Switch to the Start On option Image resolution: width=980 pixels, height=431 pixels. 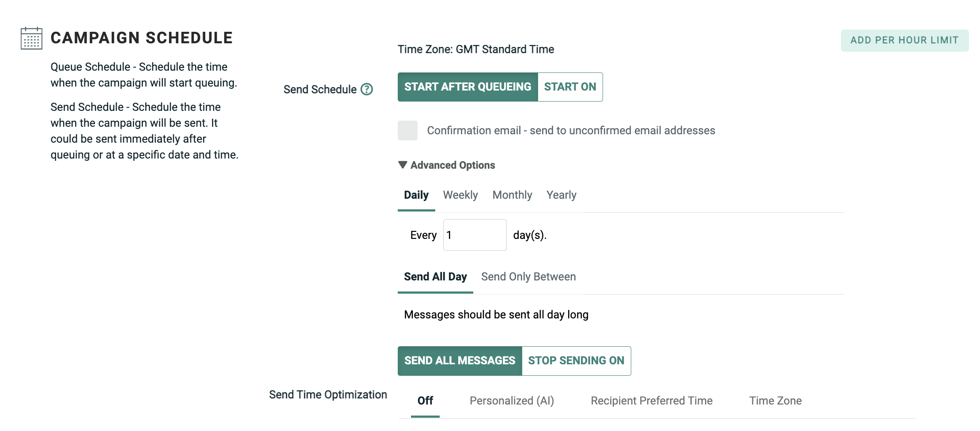point(570,87)
